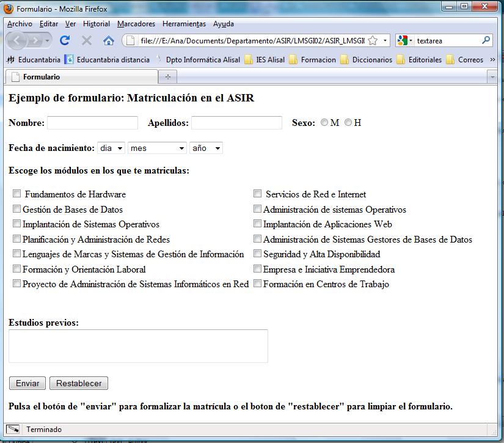Image resolution: width=504 pixels, height=443 pixels.
Task: Enable the Seguridad y Alta Disponibilidad checkbox
Action: [x=258, y=254]
